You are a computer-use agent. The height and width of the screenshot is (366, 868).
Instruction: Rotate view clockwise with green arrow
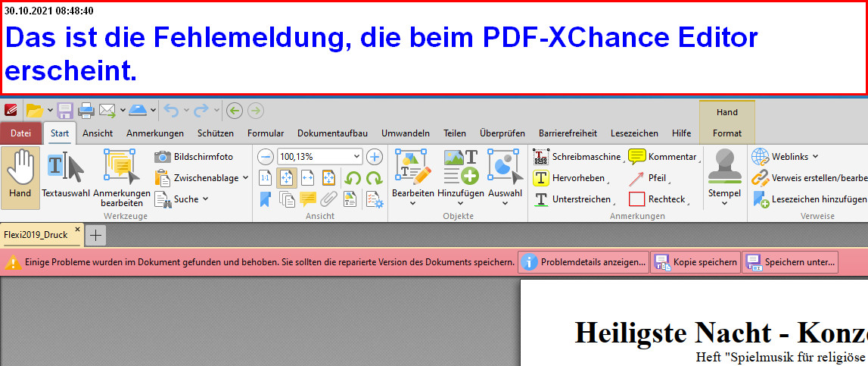(375, 178)
